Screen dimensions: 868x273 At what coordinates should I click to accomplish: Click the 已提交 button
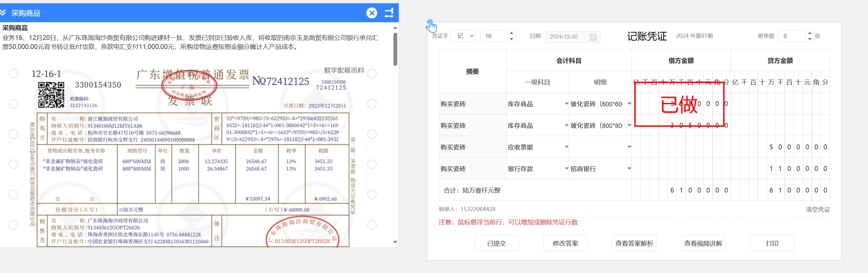pyautogui.click(x=496, y=243)
